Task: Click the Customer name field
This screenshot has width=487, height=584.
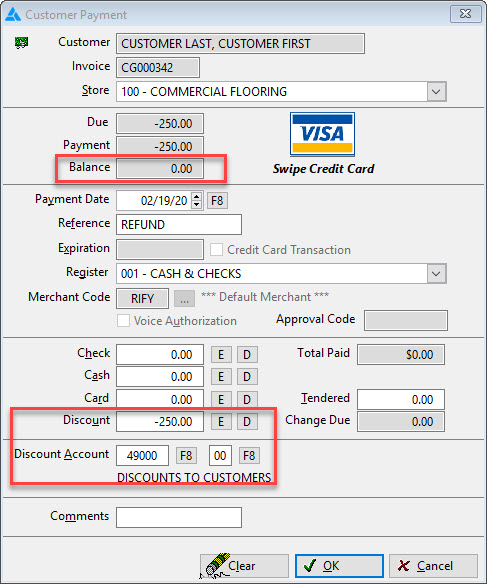Action: (x=240, y=44)
